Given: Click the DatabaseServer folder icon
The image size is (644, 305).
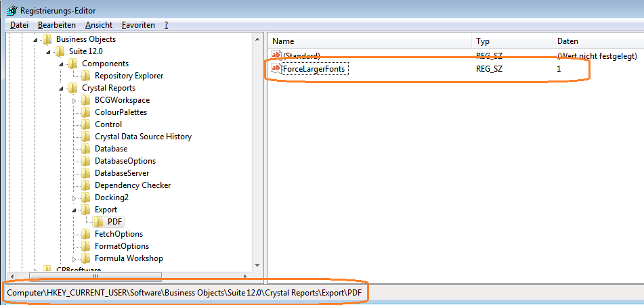Looking at the screenshot, I should click(85, 173).
